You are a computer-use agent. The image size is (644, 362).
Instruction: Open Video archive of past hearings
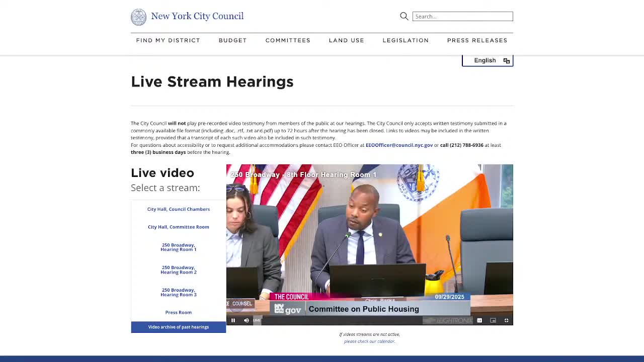pyautogui.click(x=179, y=327)
